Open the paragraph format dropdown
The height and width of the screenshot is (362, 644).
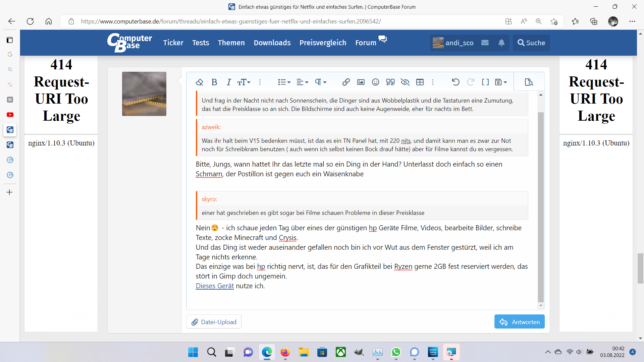(x=321, y=82)
